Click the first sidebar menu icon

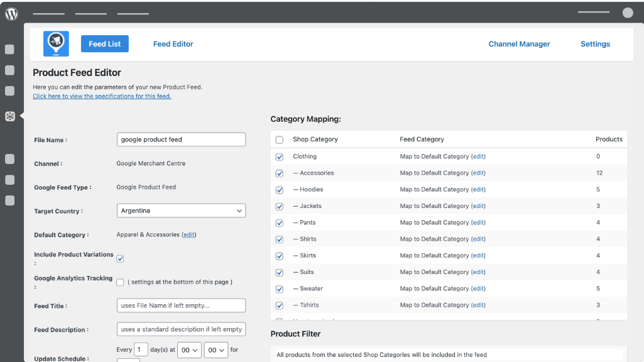[10, 50]
